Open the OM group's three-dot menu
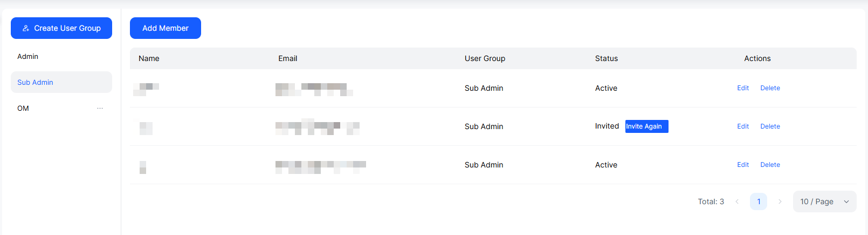Image resolution: width=868 pixels, height=235 pixels. (100, 108)
